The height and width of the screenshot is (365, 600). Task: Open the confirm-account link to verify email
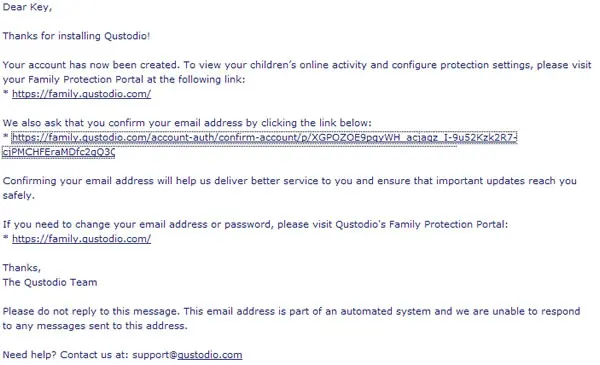[x=264, y=137]
